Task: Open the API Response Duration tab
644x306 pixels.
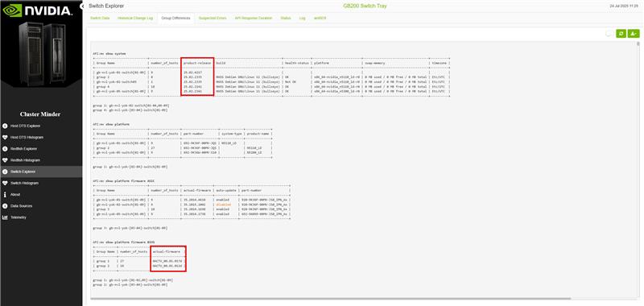Action: coord(254,19)
